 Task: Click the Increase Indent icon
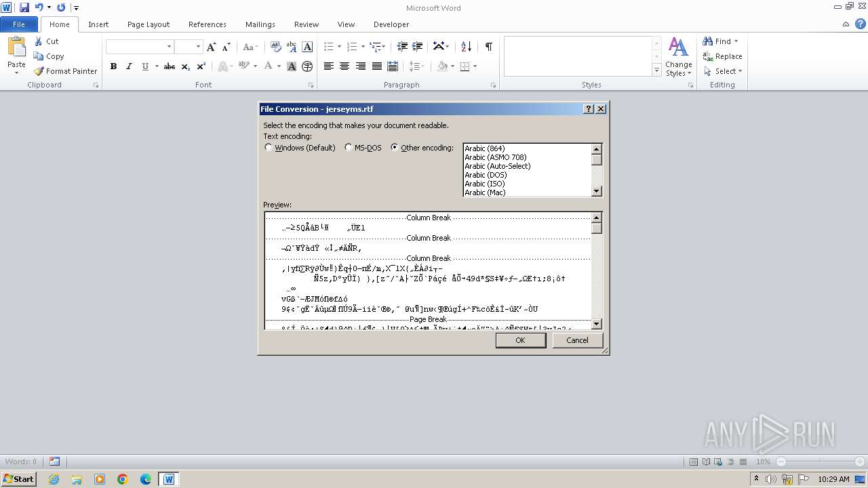pos(418,47)
